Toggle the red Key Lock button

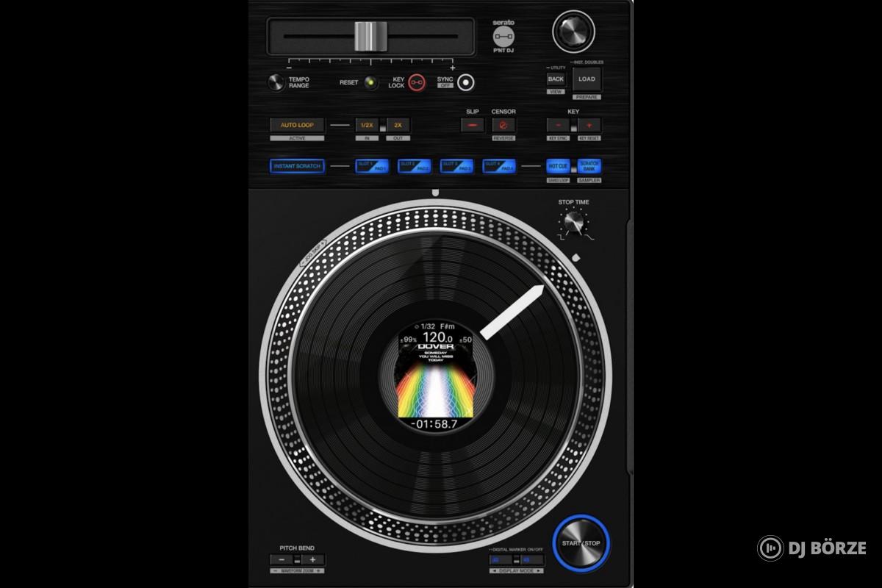[x=417, y=83]
